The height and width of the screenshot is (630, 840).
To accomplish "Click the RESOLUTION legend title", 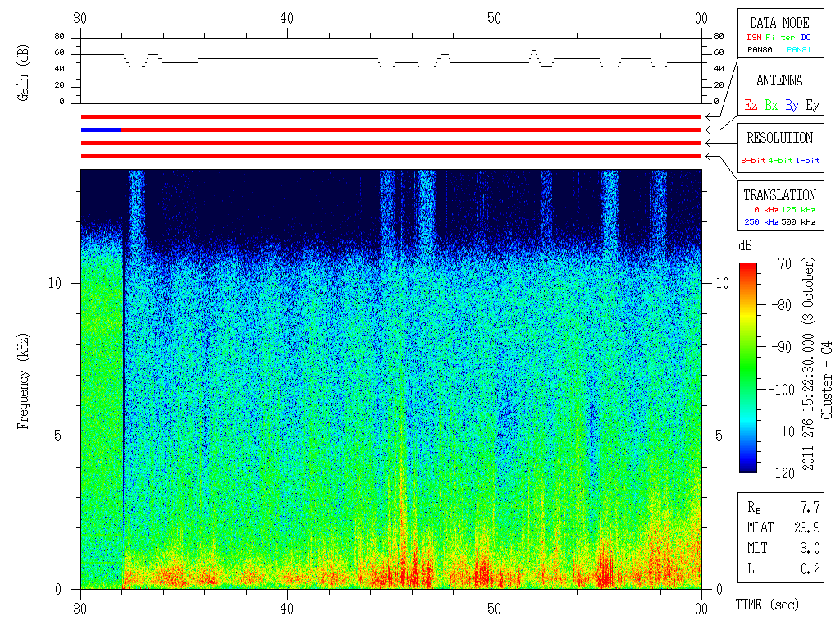I will click(x=780, y=138).
